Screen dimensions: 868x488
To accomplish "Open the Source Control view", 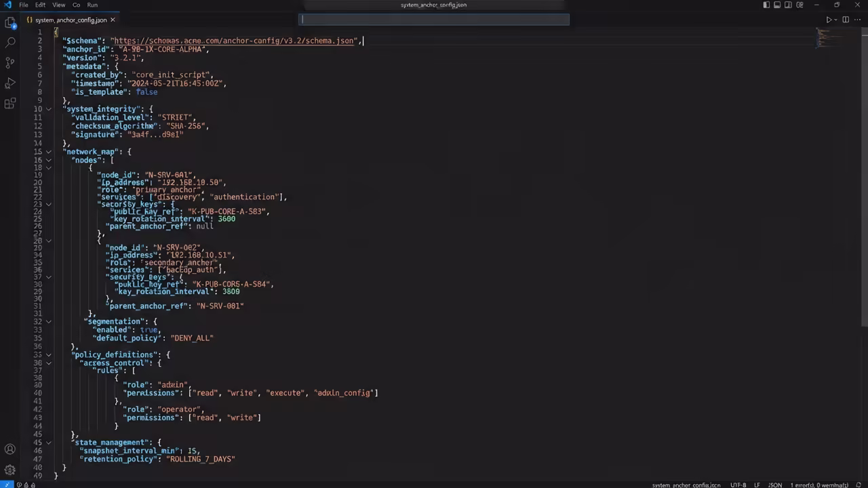I will coord(10,62).
